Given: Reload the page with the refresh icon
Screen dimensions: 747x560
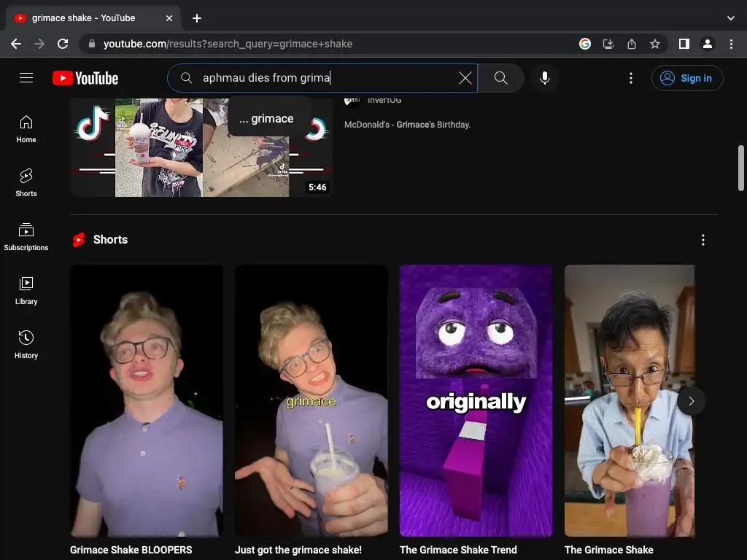Looking at the screenshot, I should click(x=63, y=44).
